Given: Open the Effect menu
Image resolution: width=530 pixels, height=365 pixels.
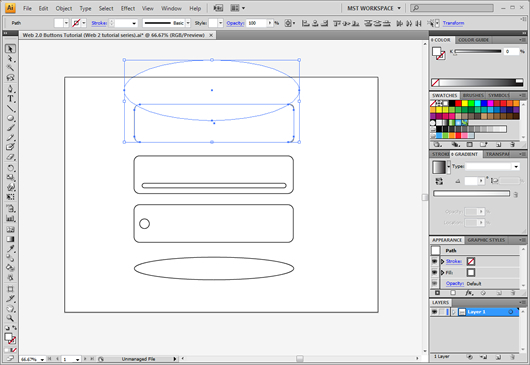Looking at the screenshot, I should click(x=128, y=8).
